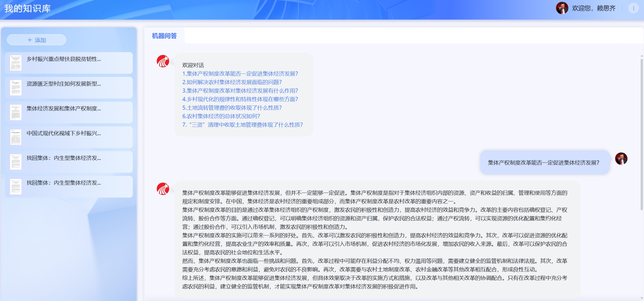Select suggested question 1 about 集体产权制度改革能否促进
Image resolution: width=644 pixels, height=301 pixels.
(x=240, y=74)
